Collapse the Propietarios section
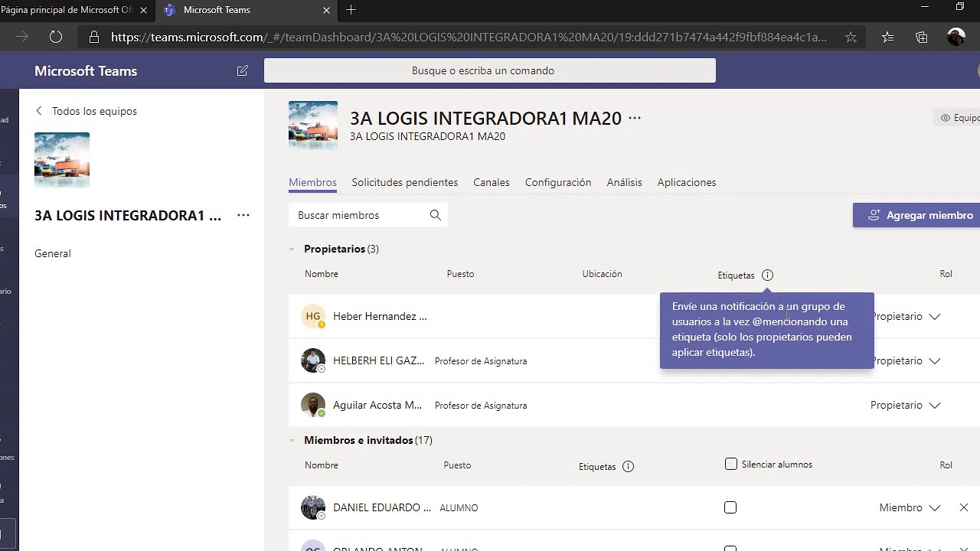Viewport: 980px width, 551px height. click(292, 249)
